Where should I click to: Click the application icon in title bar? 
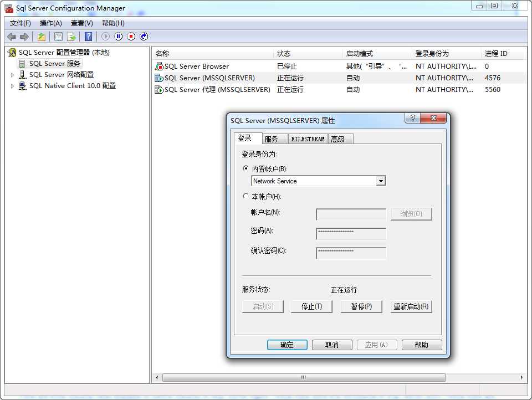9,8
